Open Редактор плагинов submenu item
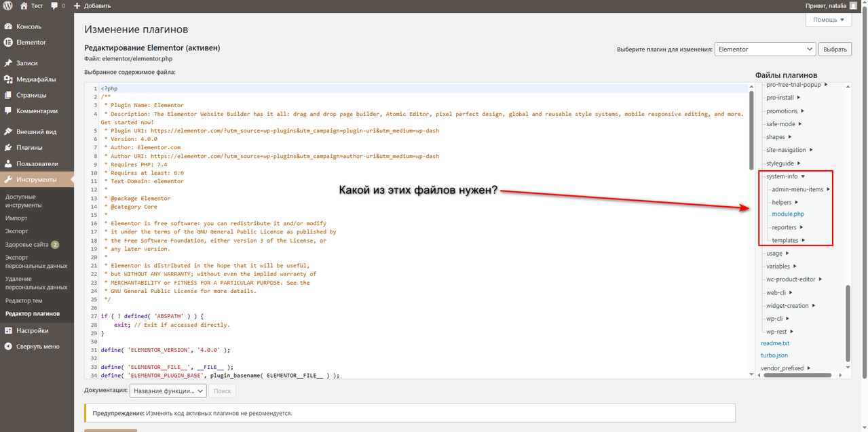The height and width of the screenshot is (432, 868). (x=33, y=313)
